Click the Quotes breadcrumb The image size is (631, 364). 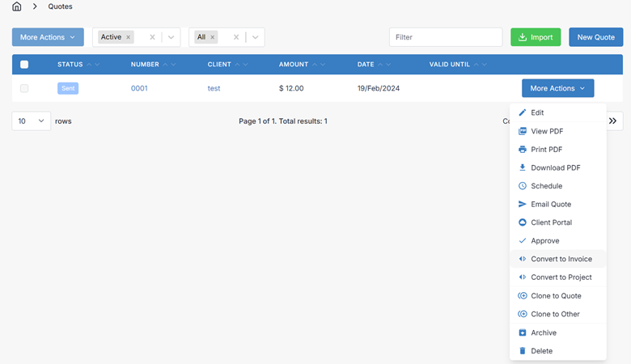[61, 6]
